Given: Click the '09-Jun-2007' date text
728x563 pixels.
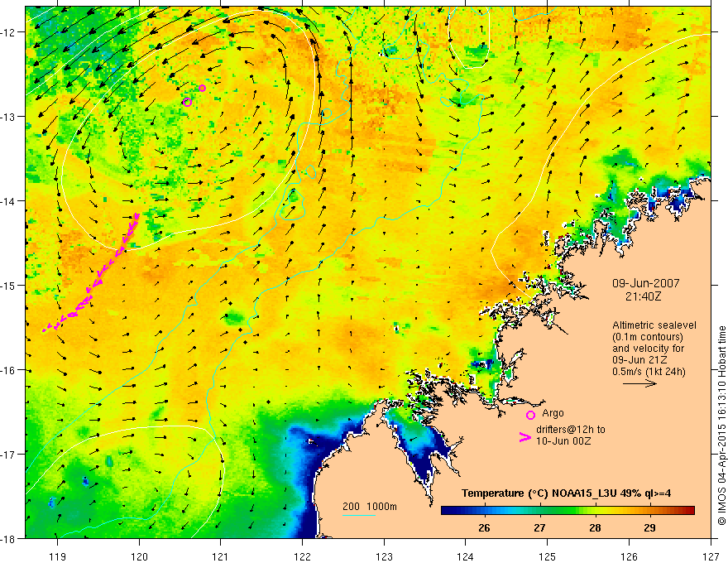Looking at the screenshot, I should (x=646, y=283).
